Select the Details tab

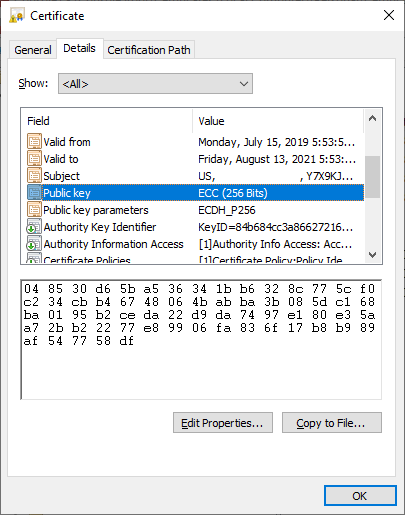79,49
